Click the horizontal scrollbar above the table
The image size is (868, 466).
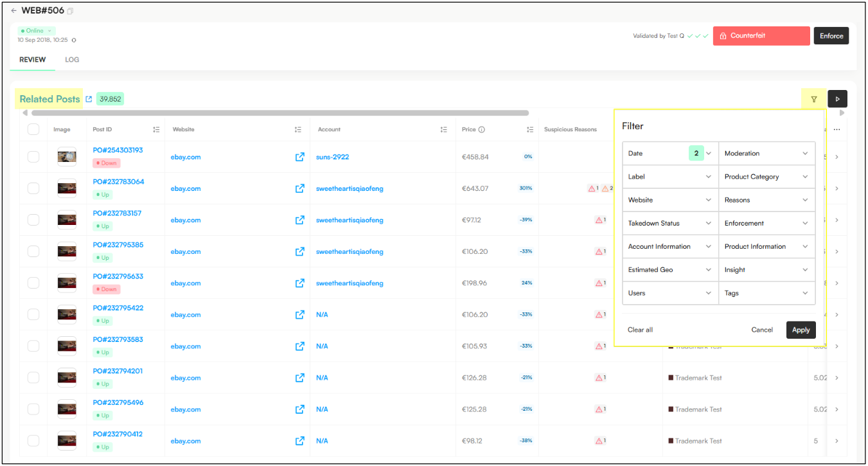point(279,113)
